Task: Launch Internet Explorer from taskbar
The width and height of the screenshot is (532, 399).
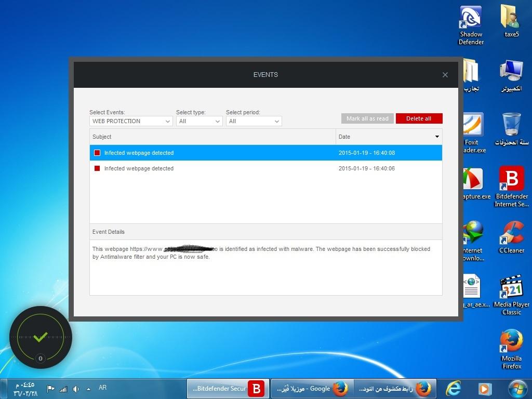Action: (x=453, y=389)
